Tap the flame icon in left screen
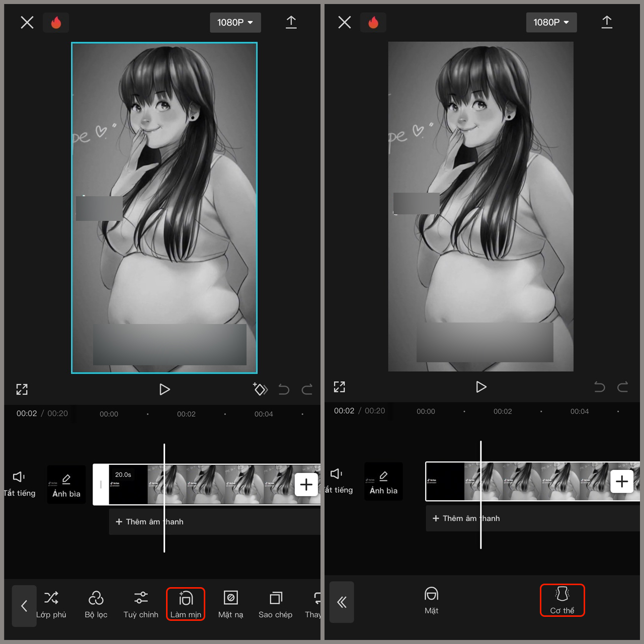Screen dimensions: 644x644 (56, 23)
